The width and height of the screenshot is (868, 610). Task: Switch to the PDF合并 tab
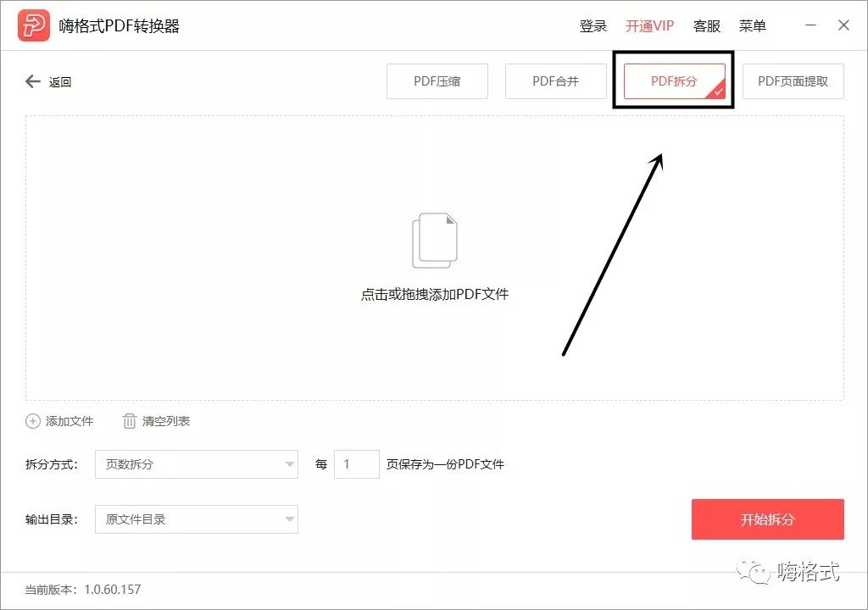coord(556,81)
